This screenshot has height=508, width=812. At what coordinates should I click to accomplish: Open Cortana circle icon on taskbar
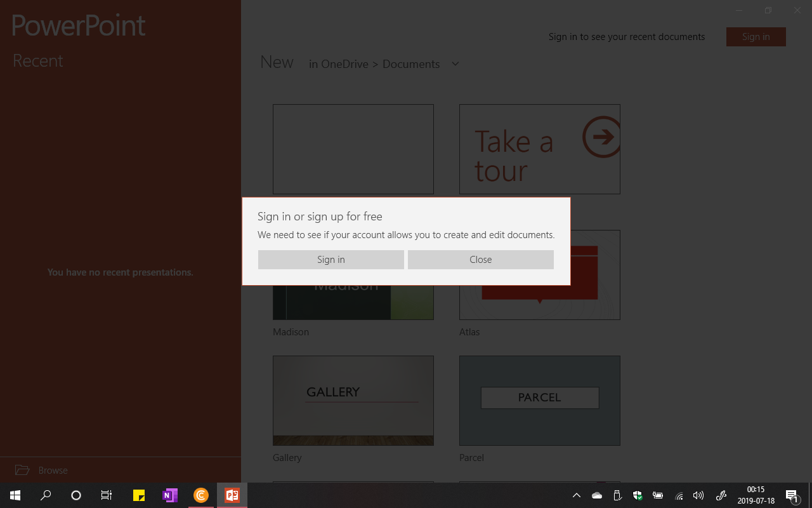point(76,495)
